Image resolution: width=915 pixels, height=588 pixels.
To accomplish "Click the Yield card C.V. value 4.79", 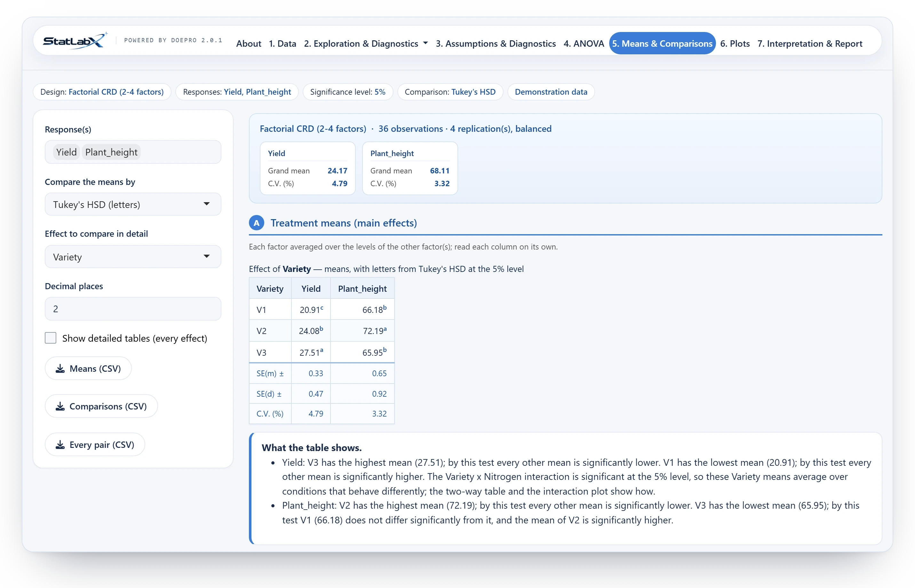I will [x=339, y=184].
